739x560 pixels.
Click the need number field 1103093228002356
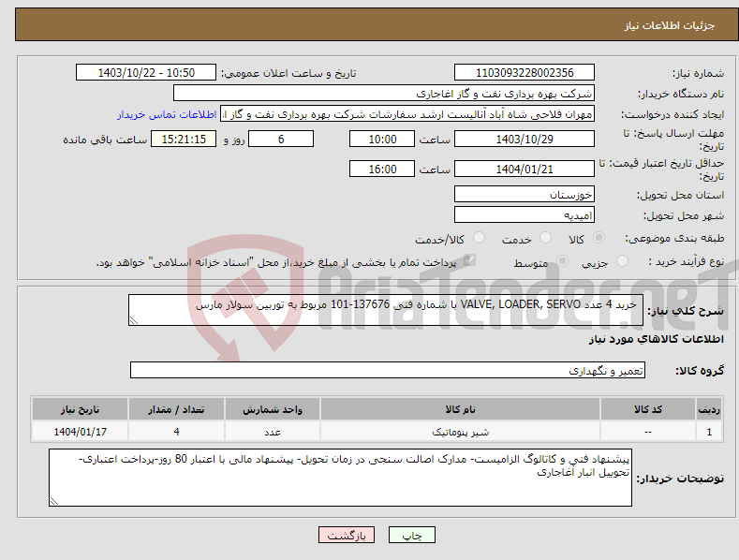click(525, 73)
